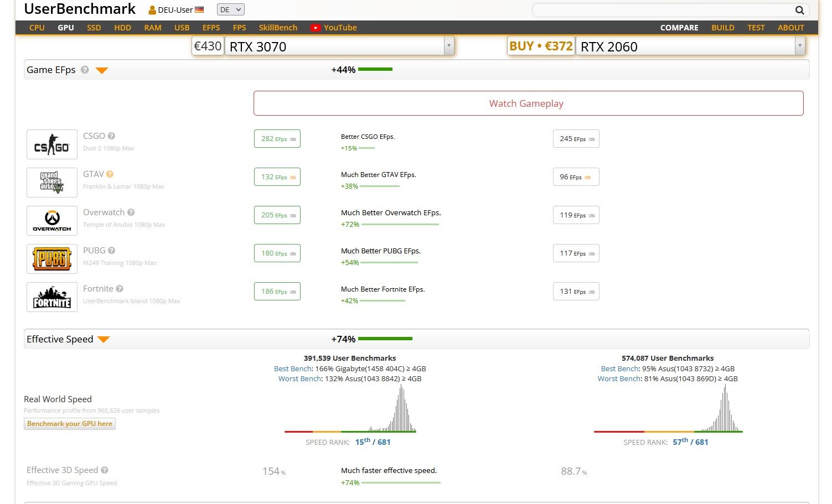This screenshot has height=504, width=832.
Task: Open SkillBench in the navbar
Action: (278, 28)
